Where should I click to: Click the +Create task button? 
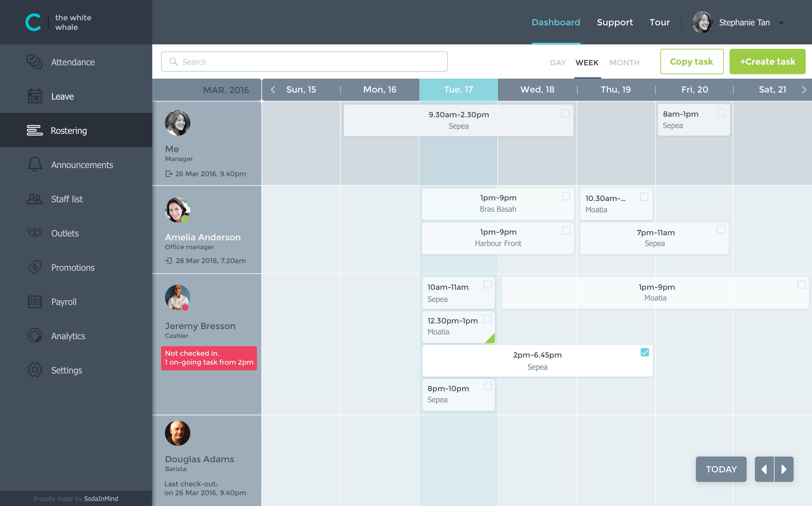click(x=767, y=62)
